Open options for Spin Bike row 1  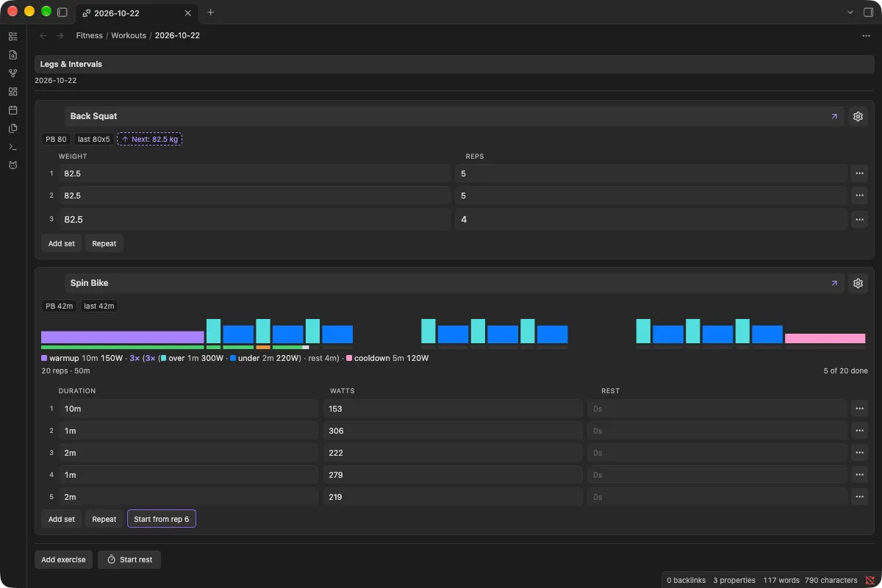click(859, 409)
